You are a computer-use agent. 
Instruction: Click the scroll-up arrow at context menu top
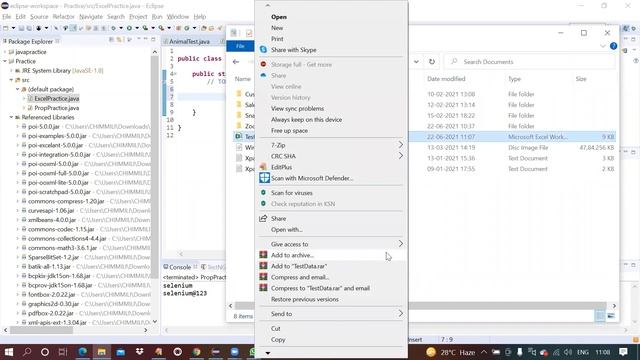click(267, 5)
